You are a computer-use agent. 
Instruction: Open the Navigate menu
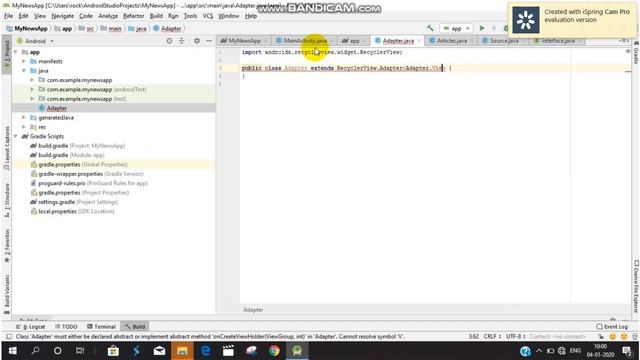click(x=62, y=16)
